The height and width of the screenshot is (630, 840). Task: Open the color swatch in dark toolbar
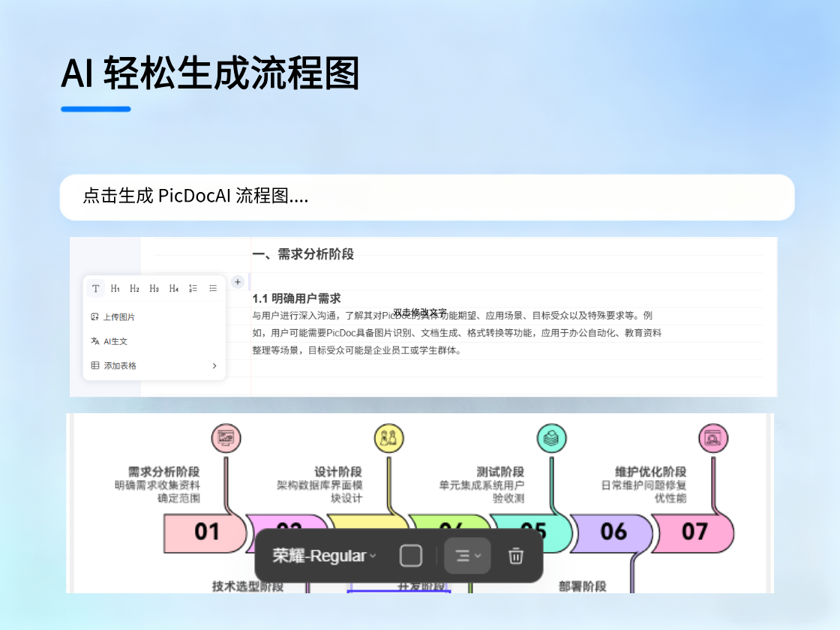pyautogui.click(x=411, y=556)
